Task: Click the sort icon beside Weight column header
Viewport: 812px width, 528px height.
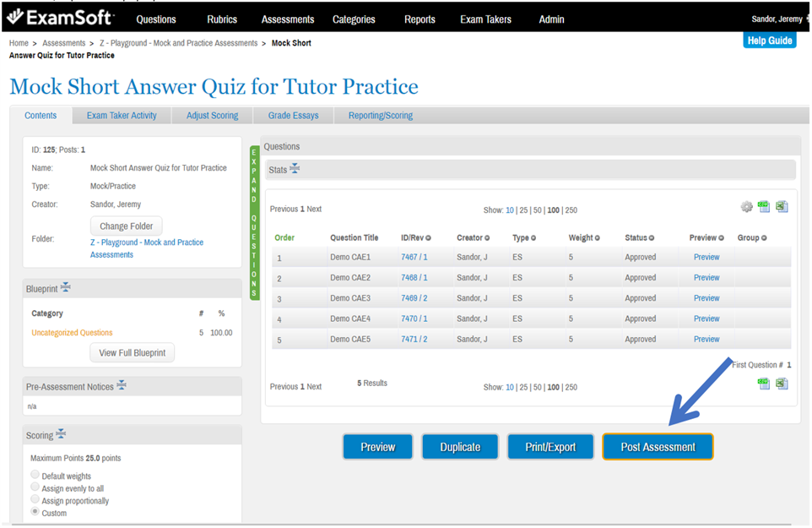Action: click(x=597, y=238)
